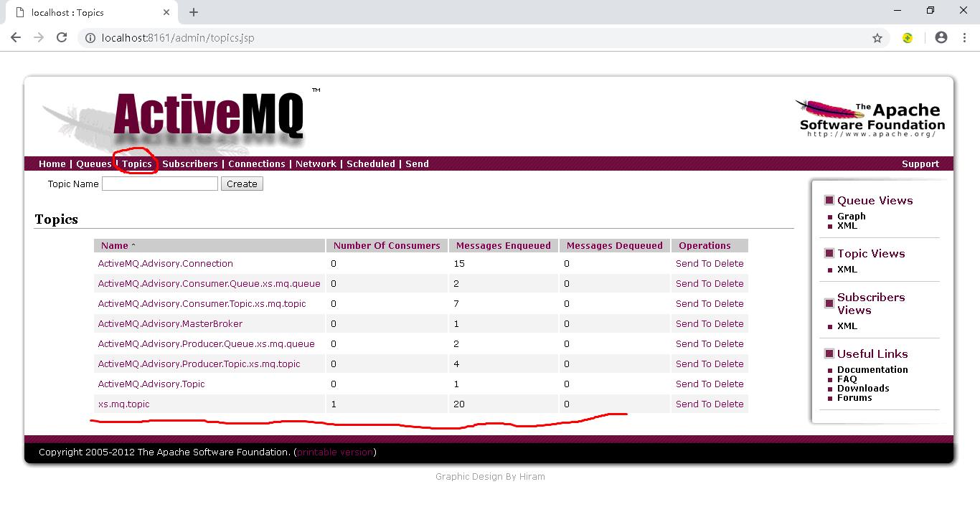This screenshot has height=522, width=980.
Task: Open the Chrome profile avatar icon
Action: 941,37
